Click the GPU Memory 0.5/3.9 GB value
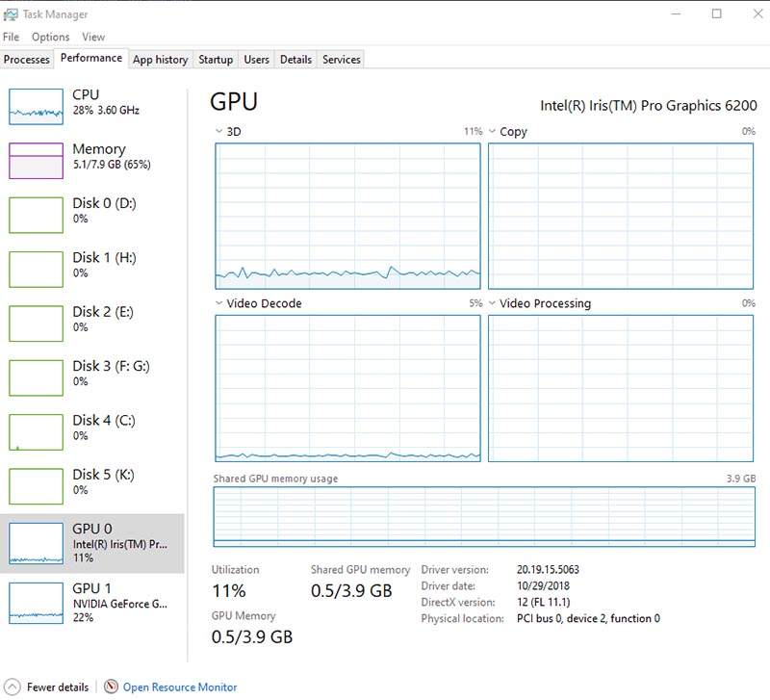Viewport: 770px width, 700px height. (252, 636)
